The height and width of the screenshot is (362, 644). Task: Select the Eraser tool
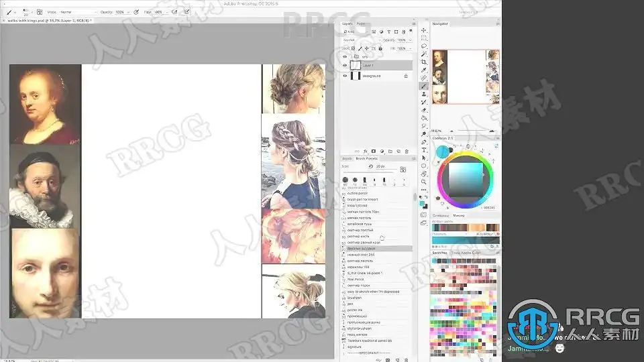click(x=423, y=110)
